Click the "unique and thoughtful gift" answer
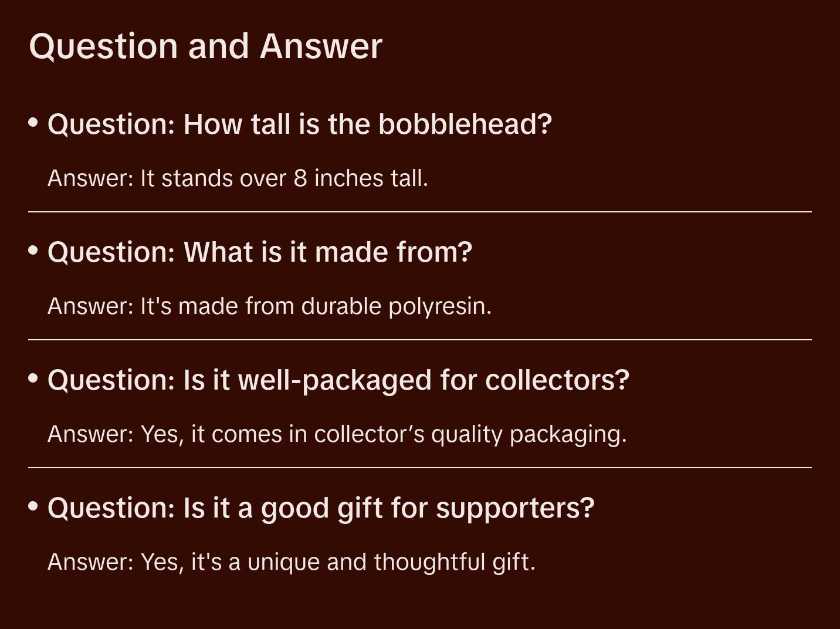Screen dimensions: 840x629 (x=291, y=562)
